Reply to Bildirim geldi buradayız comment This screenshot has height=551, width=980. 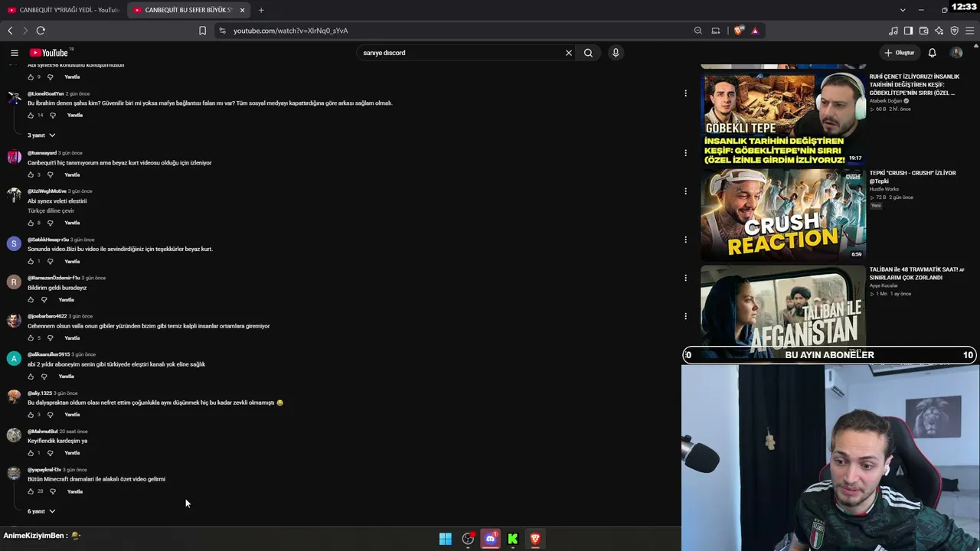click(66, 300)
